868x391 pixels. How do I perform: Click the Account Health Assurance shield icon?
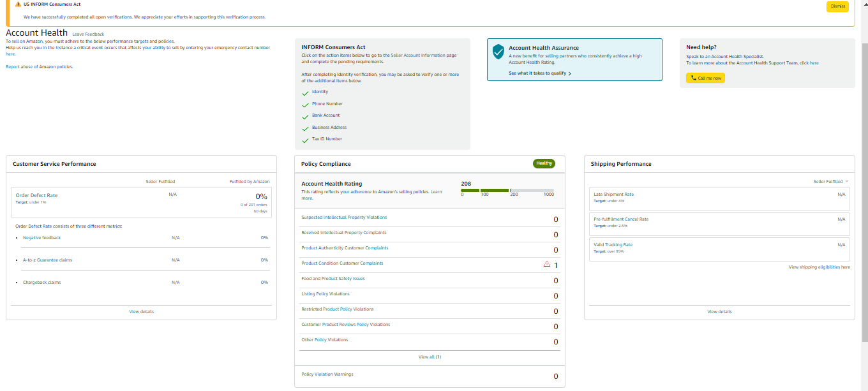point(498,52)
